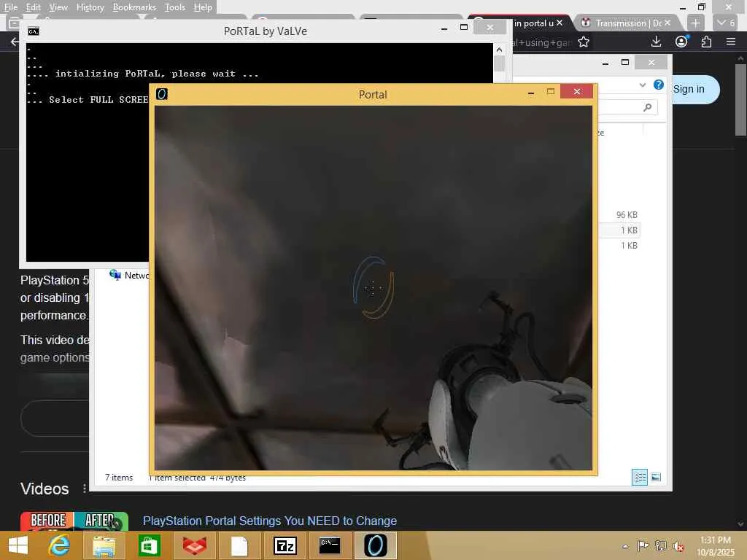The height and width of the screenshot is (560, 747).
Task: Open a new browser tab with plus button
Action: click(695, 23)
